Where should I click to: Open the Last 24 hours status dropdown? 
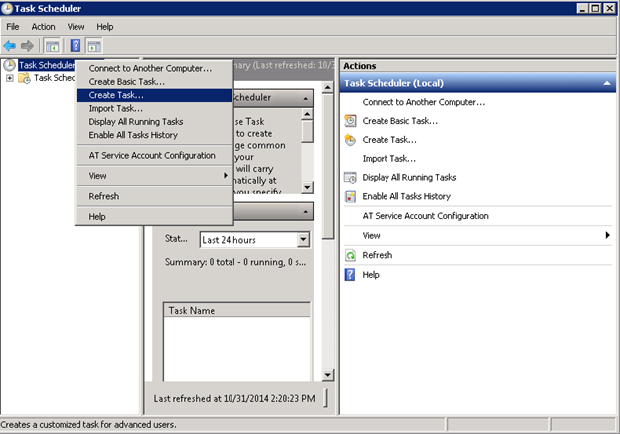[x=303, y=240]
